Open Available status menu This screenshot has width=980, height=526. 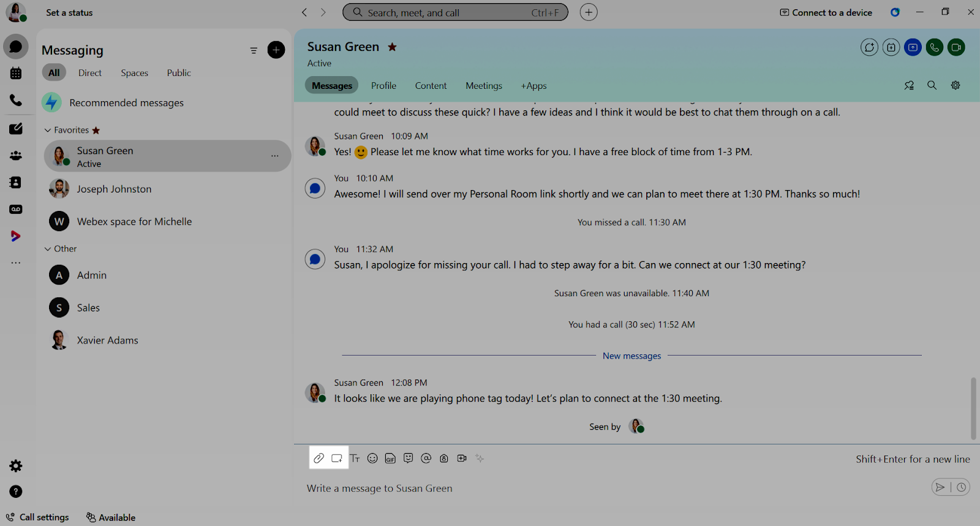pyautogui.click(x=111, y=517)
